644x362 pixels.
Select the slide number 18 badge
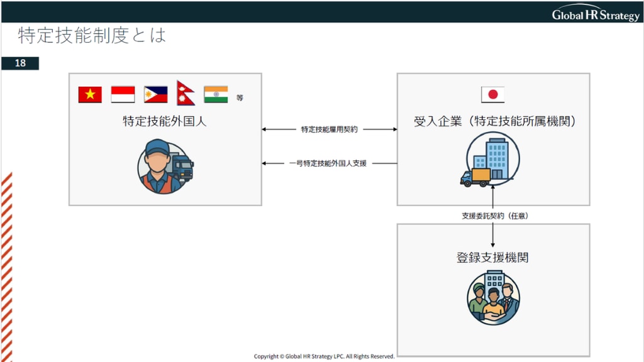20,63
